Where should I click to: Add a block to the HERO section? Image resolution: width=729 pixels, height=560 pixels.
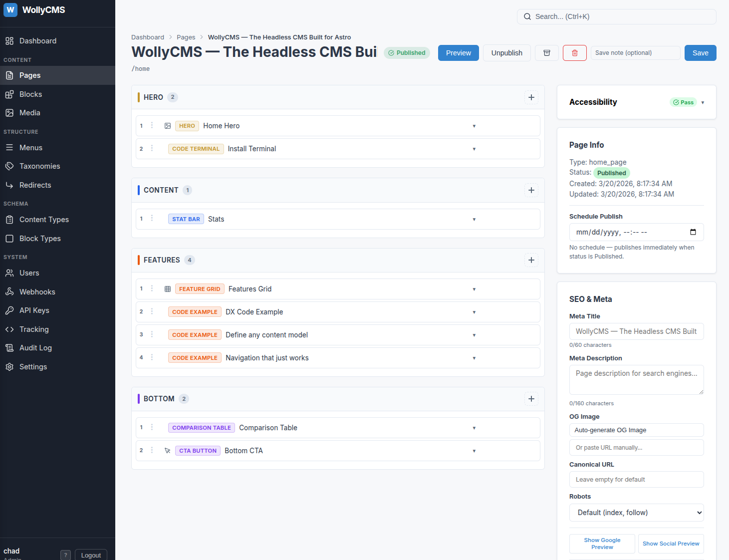coord(531,97)
